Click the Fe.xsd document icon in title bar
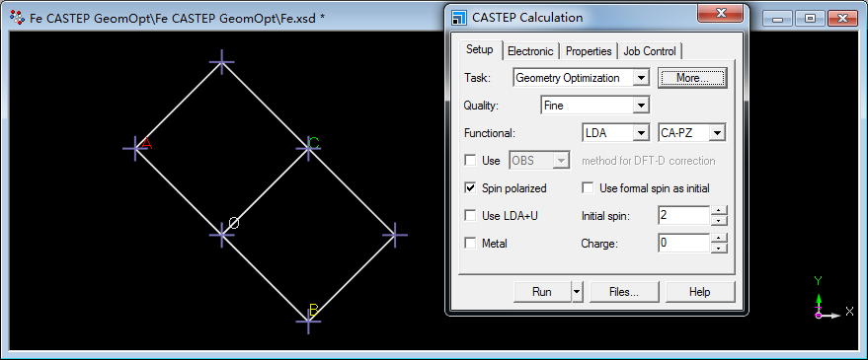Image resolution: width=868 pixels, height=360 pixels. coord(18,19)
